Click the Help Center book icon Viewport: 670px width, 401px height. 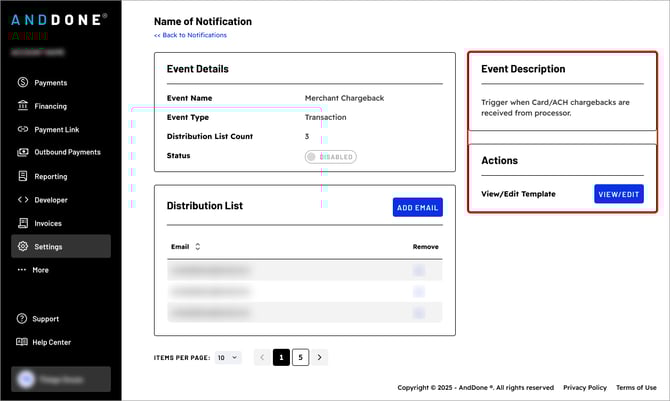coord(22,342)
